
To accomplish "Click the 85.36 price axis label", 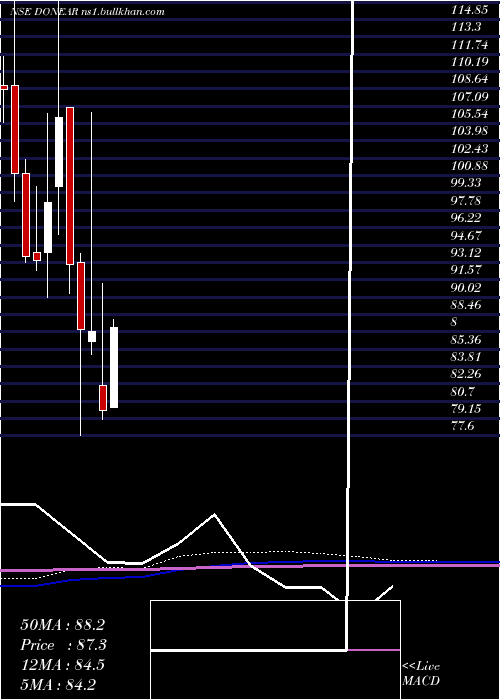I will [466, 339].
